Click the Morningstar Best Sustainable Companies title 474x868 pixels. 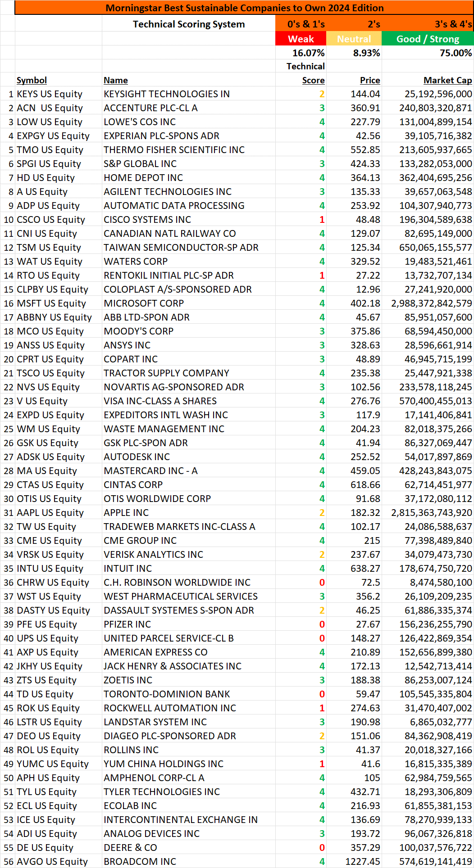pyautogui.click(x=244, y=8)
